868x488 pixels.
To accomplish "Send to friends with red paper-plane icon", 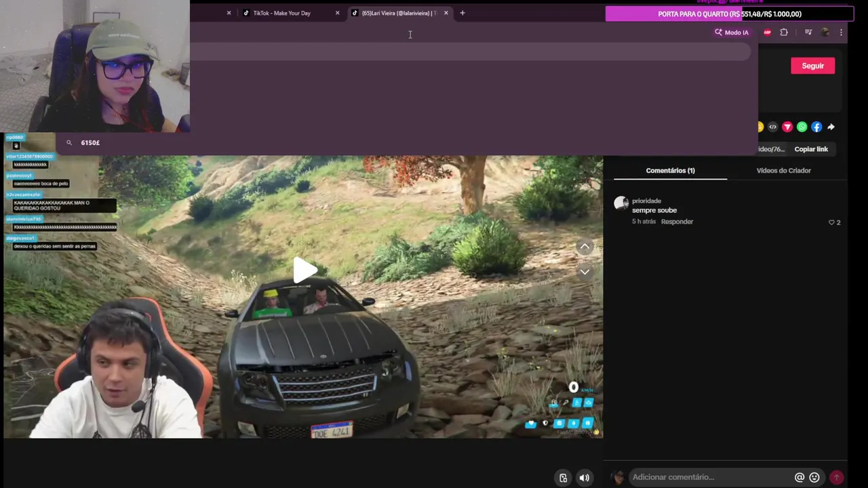I will 787,127.
